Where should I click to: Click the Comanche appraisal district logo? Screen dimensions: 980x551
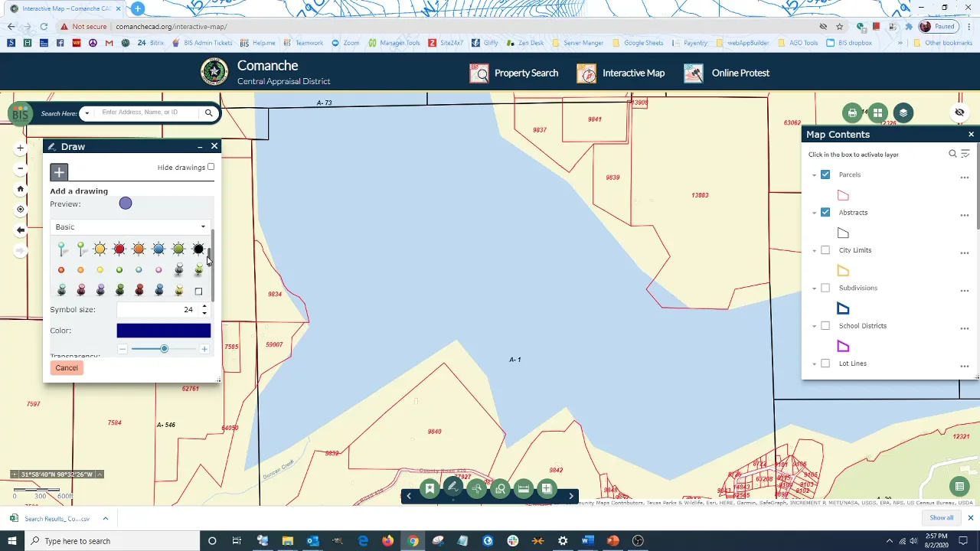pyautogui.click(x=214, y=72)
